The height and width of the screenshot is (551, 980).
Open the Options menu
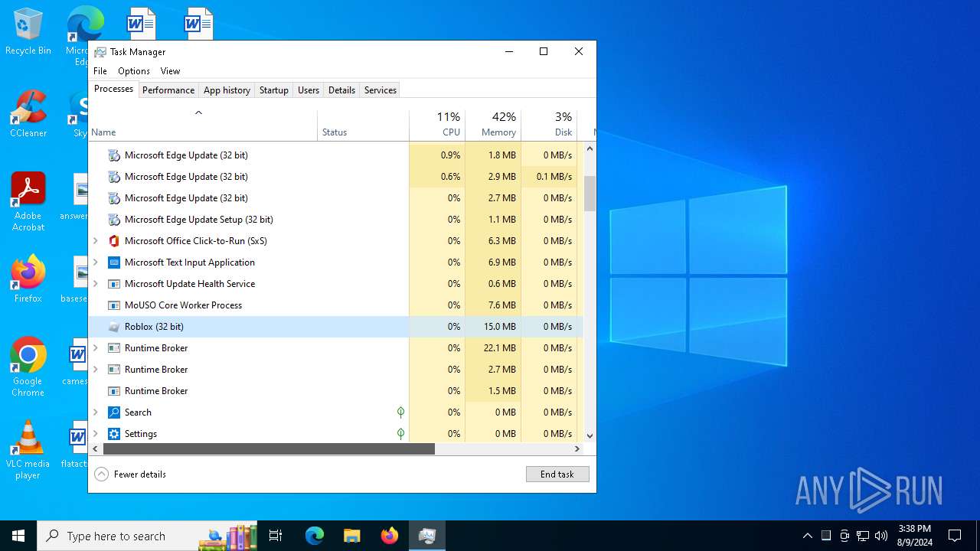coord(134,71)
